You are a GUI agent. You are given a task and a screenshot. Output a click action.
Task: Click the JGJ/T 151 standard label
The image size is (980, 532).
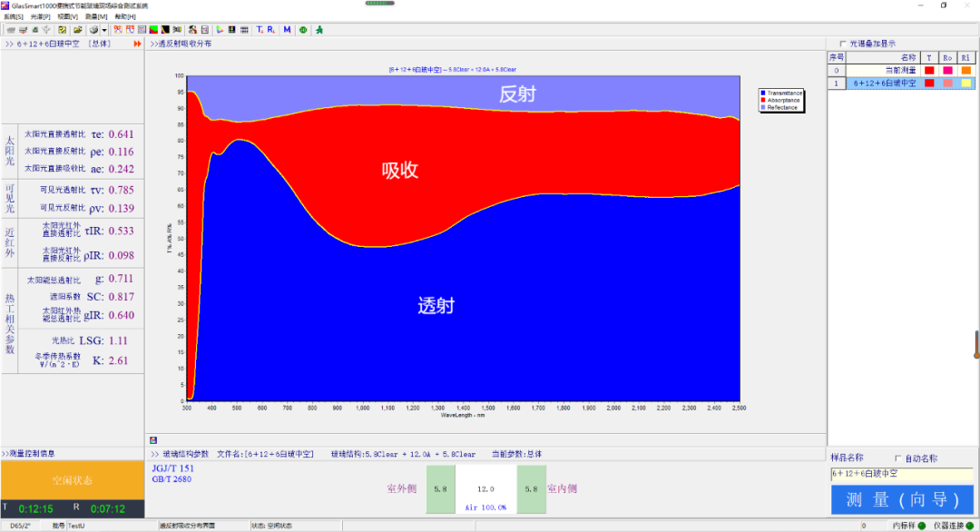173,468
